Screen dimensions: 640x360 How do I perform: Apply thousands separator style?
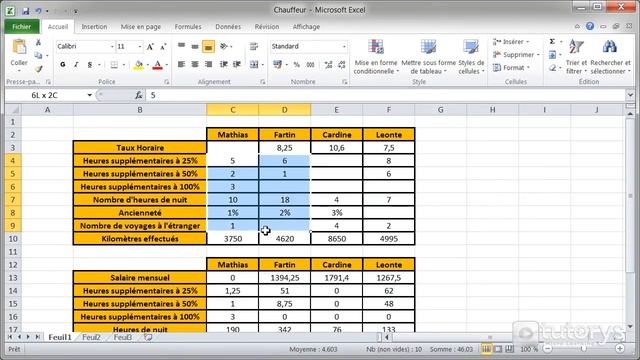tap(311, 64)
